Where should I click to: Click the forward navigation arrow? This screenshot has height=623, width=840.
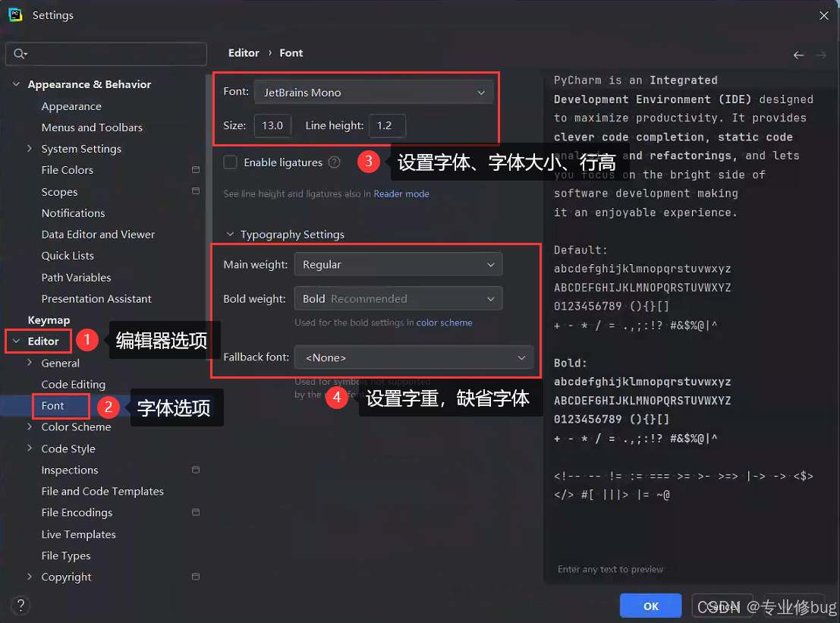point(821,55)
